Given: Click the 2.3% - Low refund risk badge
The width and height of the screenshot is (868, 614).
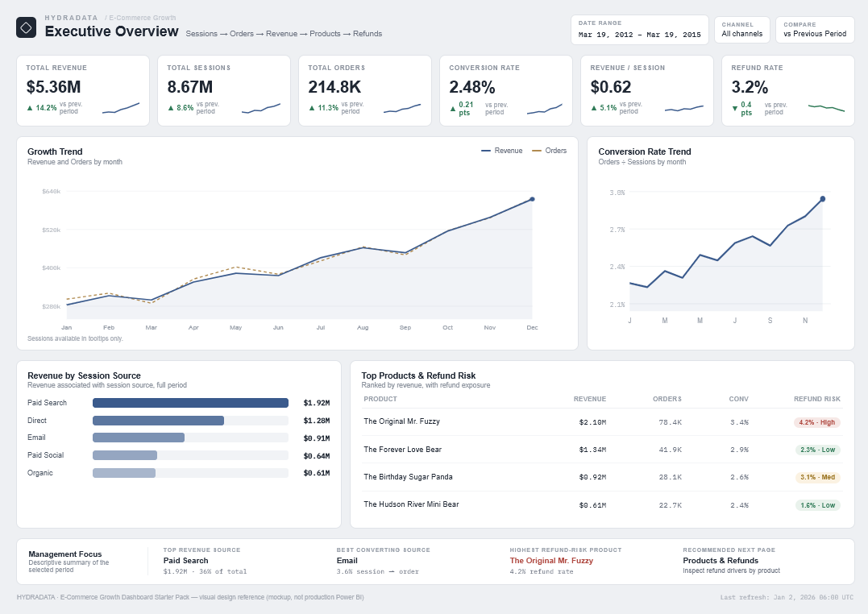Looking at the screenshot, I should (818, 450).
